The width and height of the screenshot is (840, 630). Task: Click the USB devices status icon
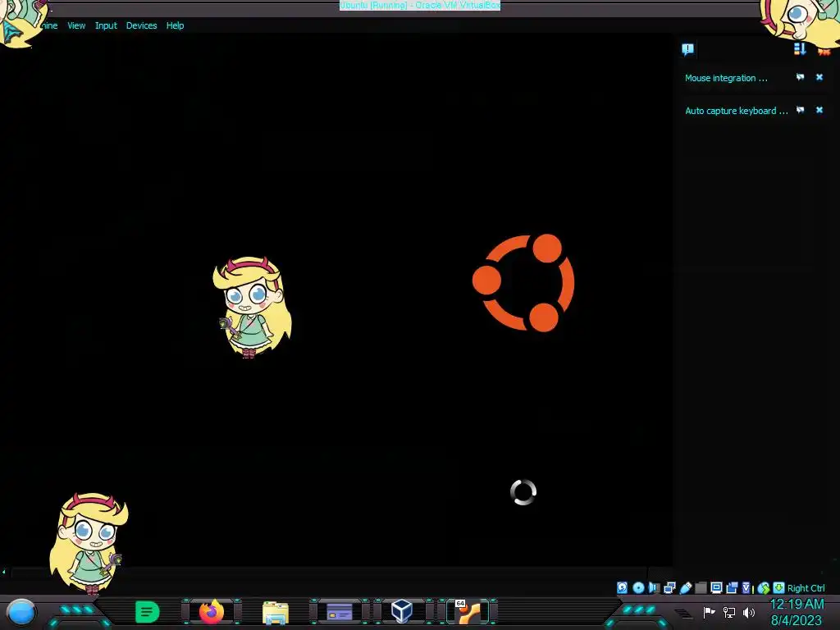(685, 587)
